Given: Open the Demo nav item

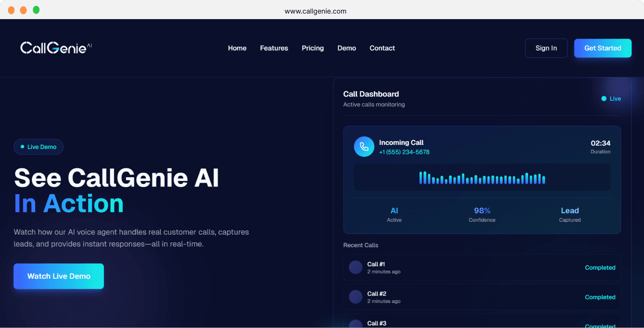Looking at the screenshot, I should (x=347, y=48).
